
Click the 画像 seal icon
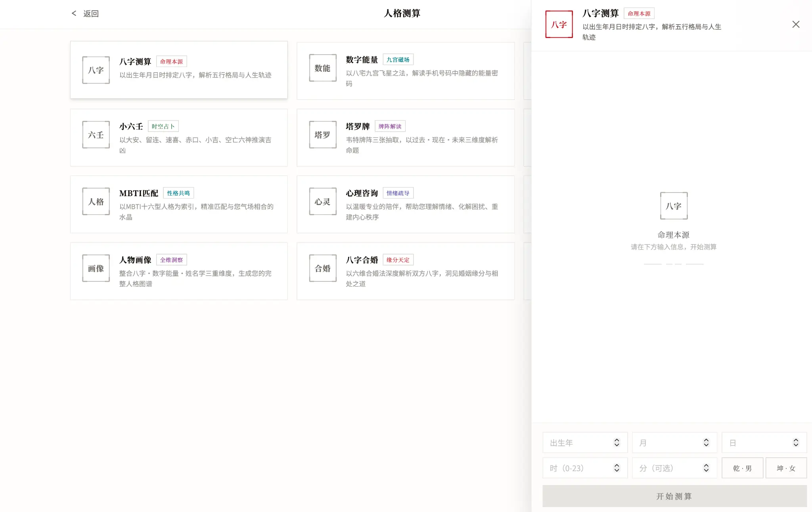96,268
